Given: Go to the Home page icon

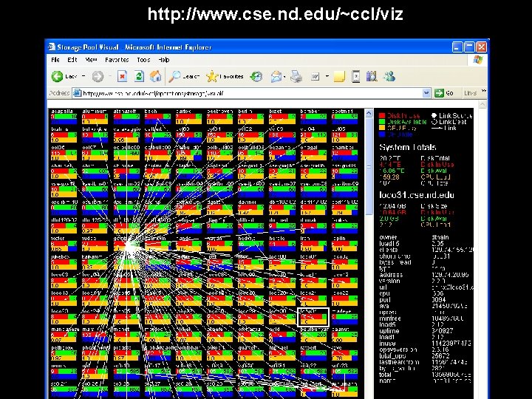Looking at the screenshot, I should coord(155,76).
